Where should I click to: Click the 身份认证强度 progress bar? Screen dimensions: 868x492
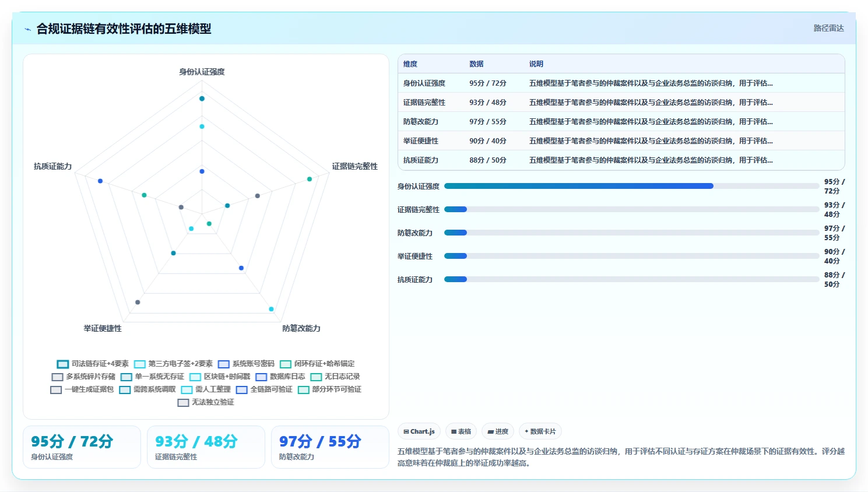632,186
